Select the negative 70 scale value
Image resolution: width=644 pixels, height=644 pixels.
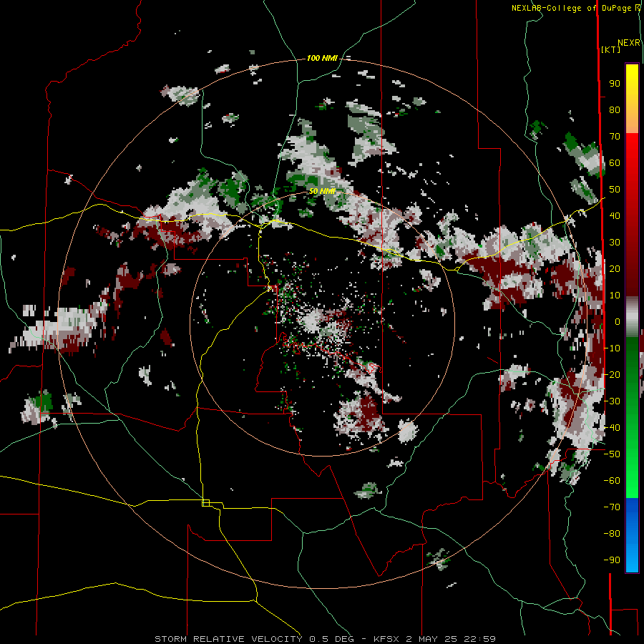tap(612, 507)
